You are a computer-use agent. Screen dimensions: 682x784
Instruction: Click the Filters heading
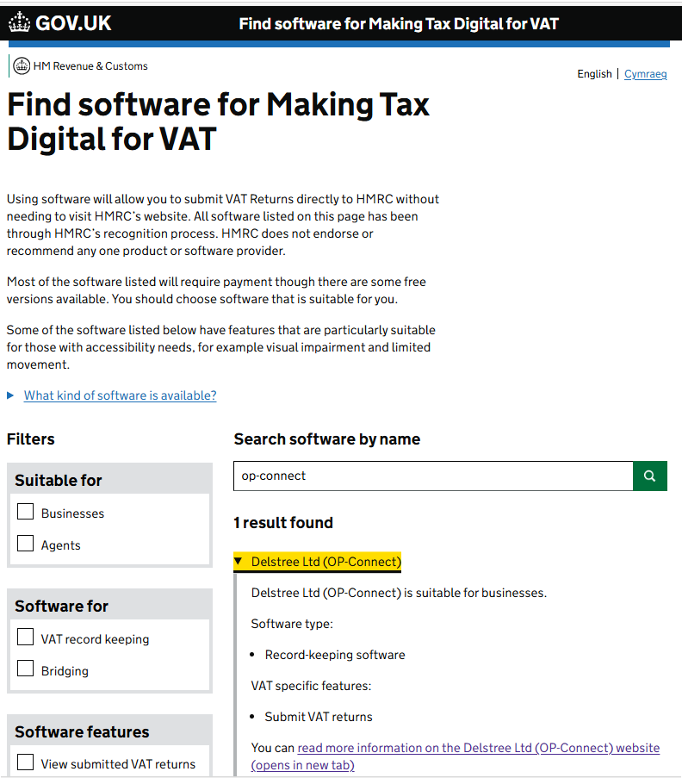tap(30, 439)
